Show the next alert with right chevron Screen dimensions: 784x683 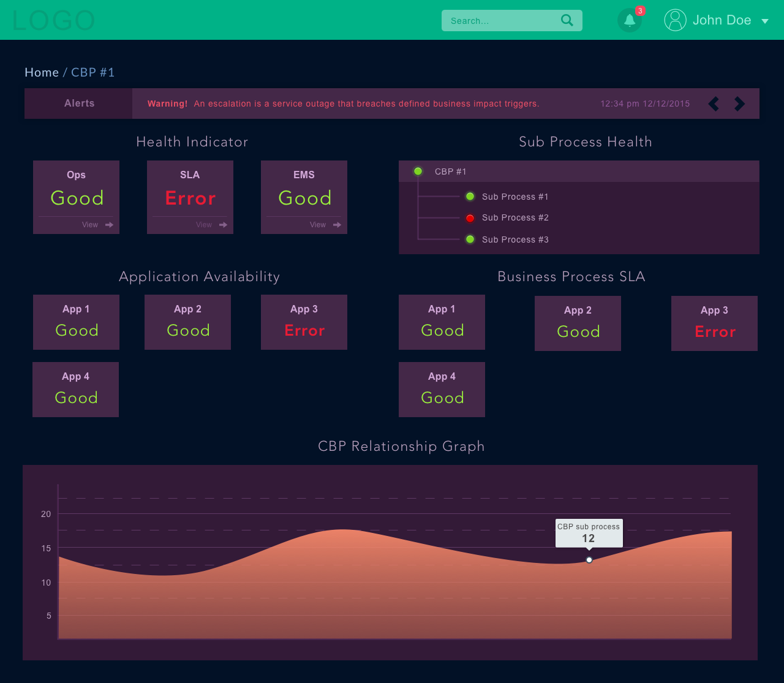[x=739, y=104]
